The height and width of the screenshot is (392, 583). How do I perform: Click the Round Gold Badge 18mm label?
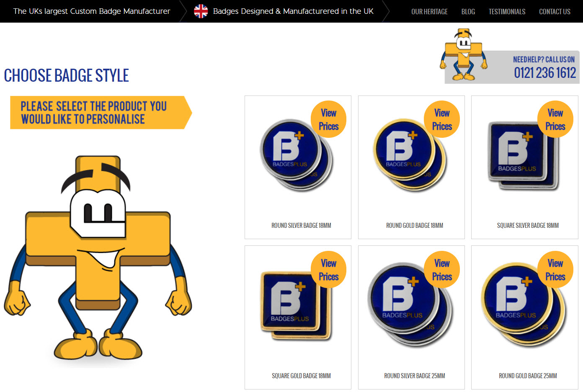click(415, 225)
